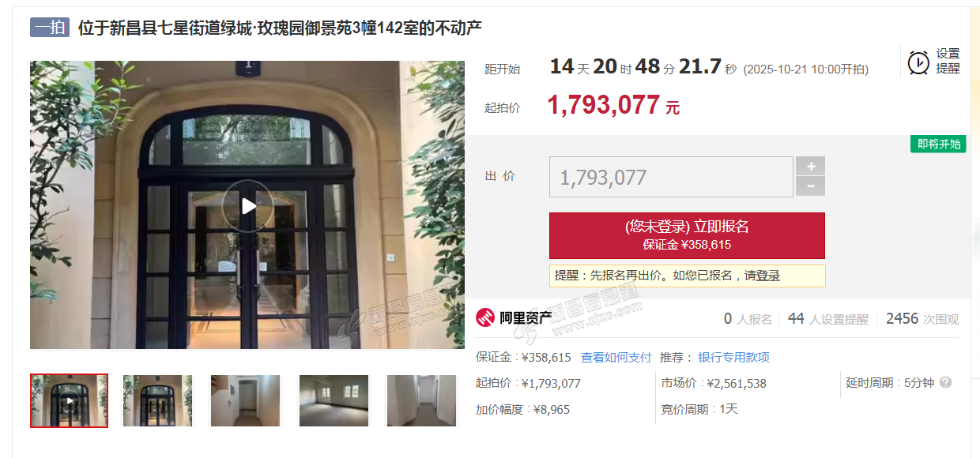Select the fourth empty room thumbnail

pos(334,400)
